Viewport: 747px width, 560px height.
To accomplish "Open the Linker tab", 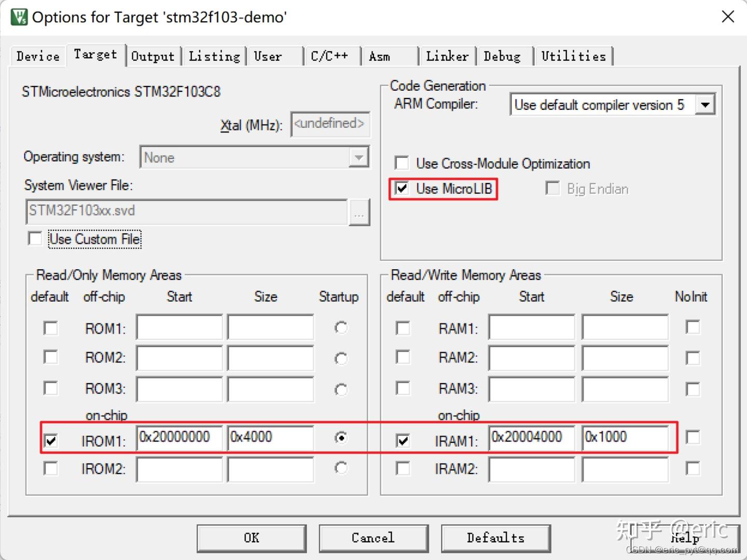I will pos(447,56).
